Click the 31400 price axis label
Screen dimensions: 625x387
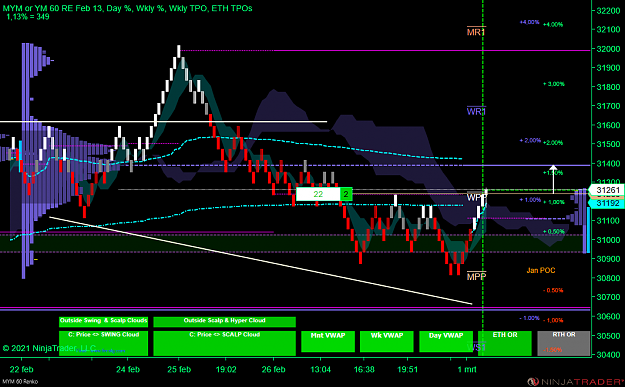[x=608, y=163]
